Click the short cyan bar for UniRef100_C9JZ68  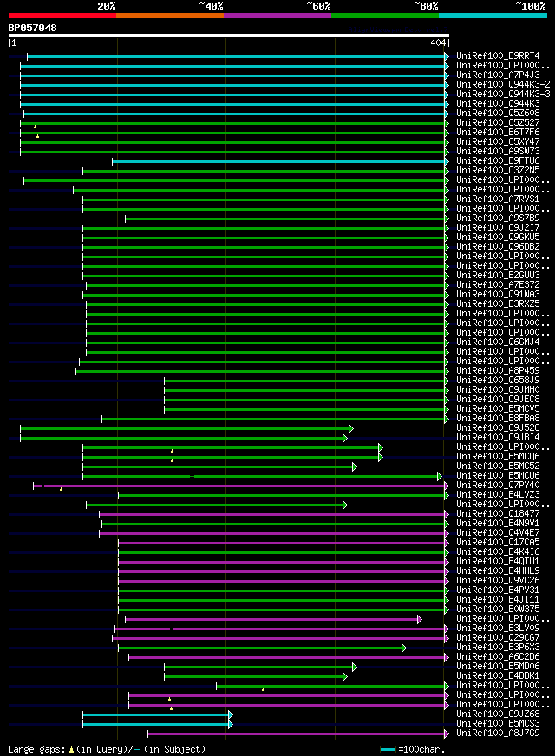(157, 714)
